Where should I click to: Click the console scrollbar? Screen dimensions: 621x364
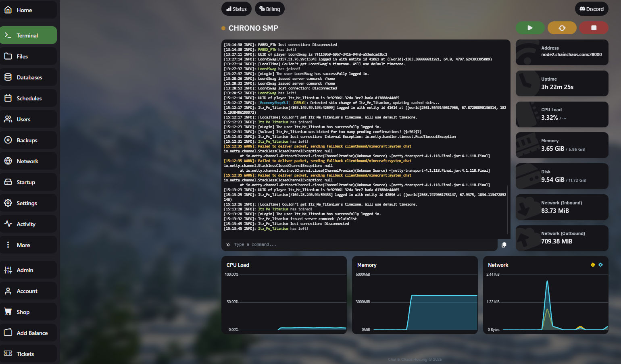pos(507,210)
